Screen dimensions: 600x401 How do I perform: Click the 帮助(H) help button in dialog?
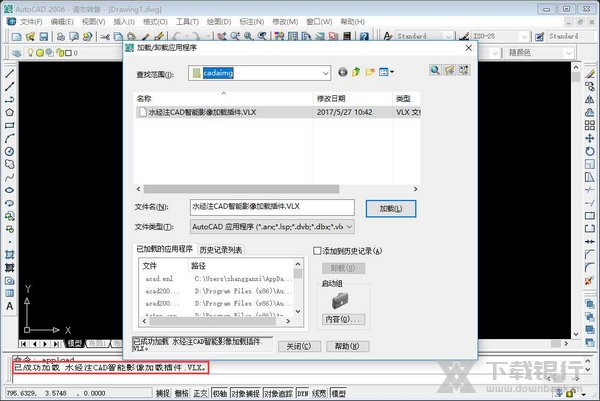(x=347, y=346)
